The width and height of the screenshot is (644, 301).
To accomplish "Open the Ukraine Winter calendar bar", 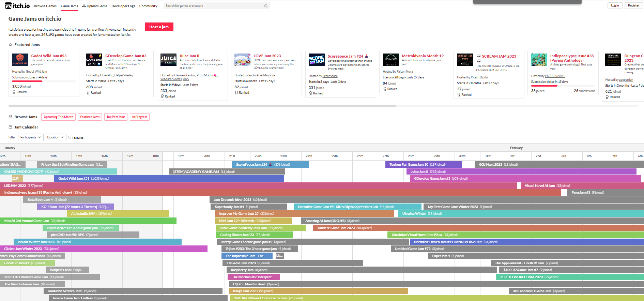I will point(521,214).
